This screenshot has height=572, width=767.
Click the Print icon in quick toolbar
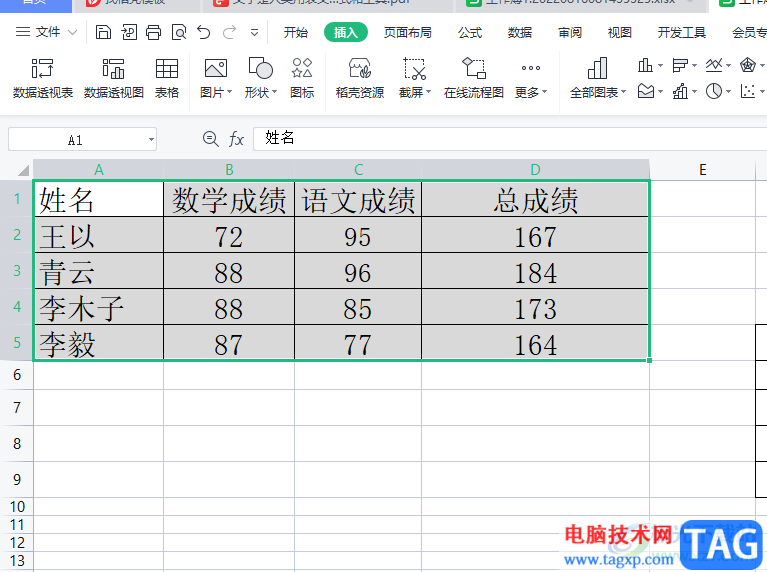pyautogui.click(x=154, y=32)
